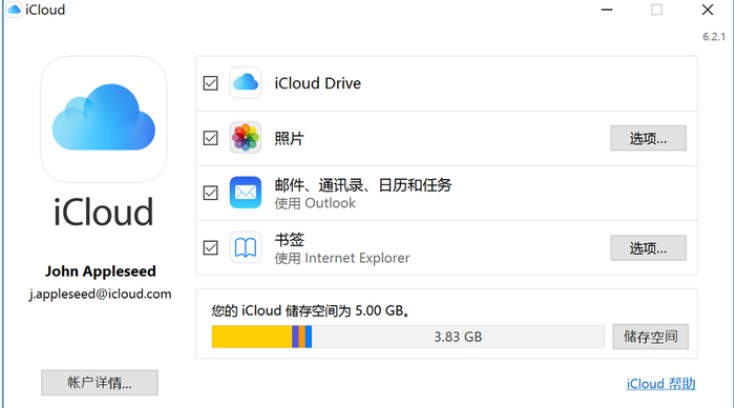Click the j.appleseed@icloud.com email text

coord(99,294)
